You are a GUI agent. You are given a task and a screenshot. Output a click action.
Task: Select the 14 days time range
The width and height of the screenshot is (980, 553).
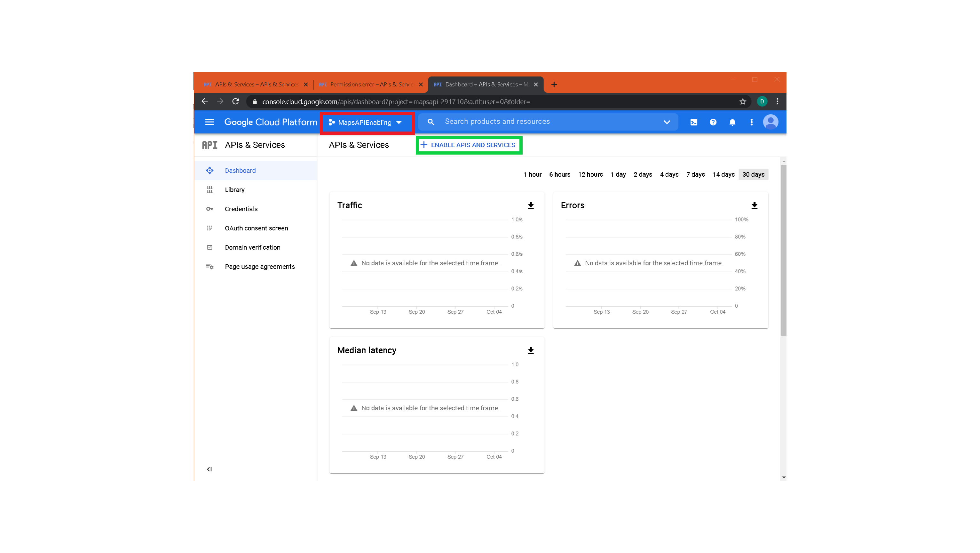point(723,175)
